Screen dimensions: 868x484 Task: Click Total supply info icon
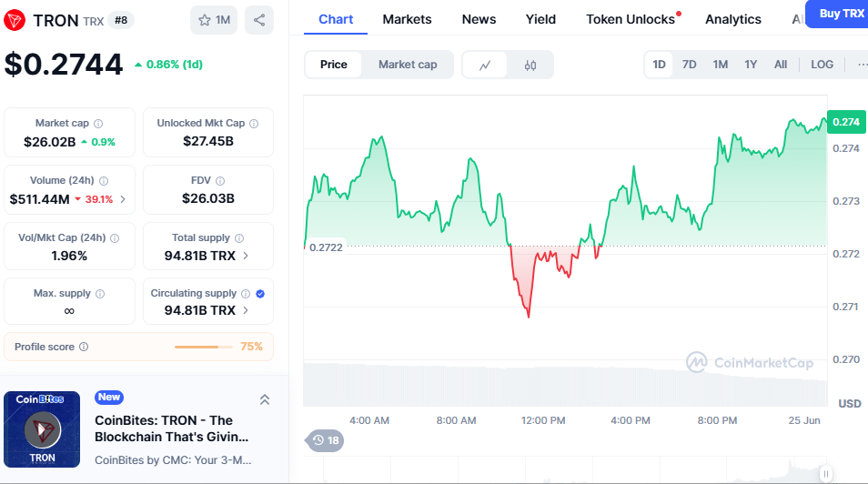click(239, 238)
